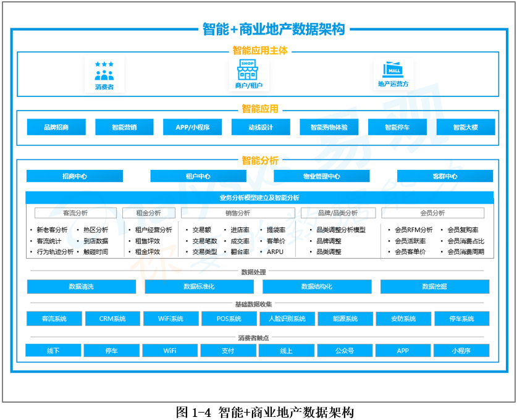Select the 数据挖掘 processing box
The height and width of the screenshot is (420, 517).
click(435, 287)
